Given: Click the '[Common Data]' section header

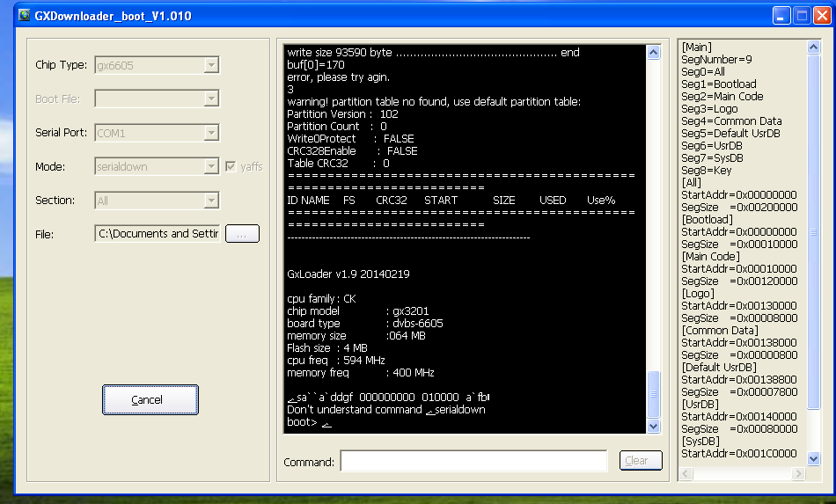Looking at the screenshot, I should tap(720, 331).
